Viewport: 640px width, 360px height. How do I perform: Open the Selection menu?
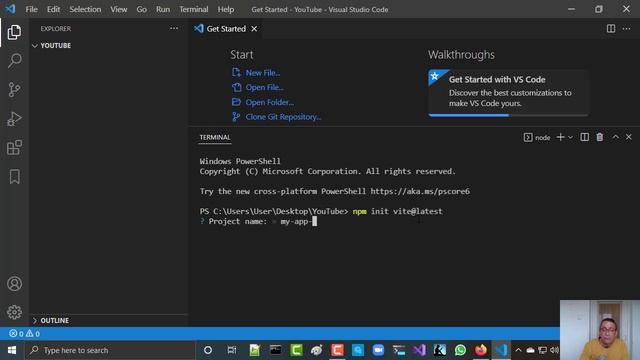(85, 9)
